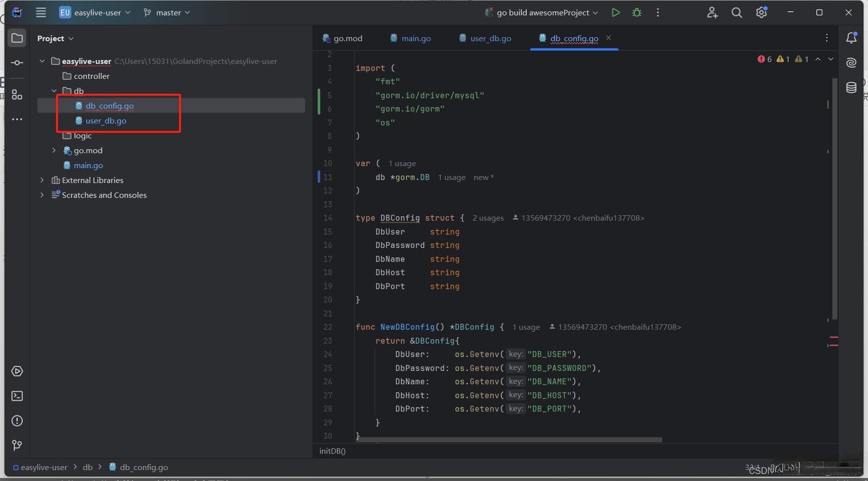Click the GoLand application logo icon

pyautogui.click(x=17, y=12)
